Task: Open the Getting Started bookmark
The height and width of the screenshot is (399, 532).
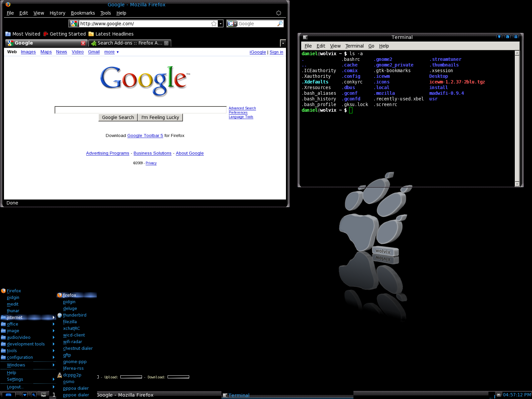Action: (x=65, y=34)
